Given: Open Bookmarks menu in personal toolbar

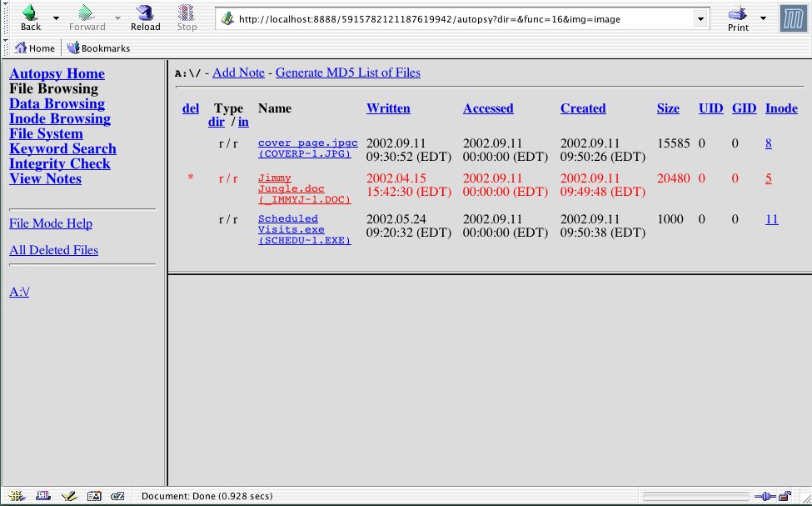Looking at the screenshot, I should tap(99, 48).
